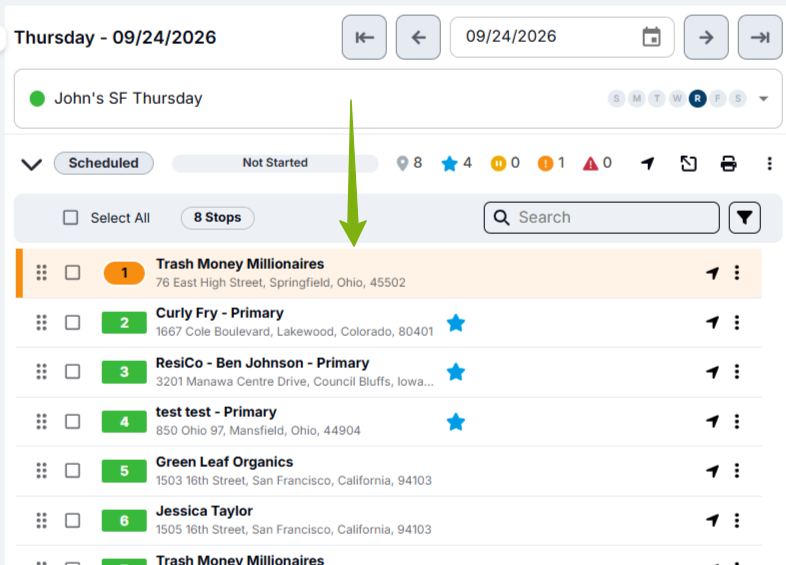Navigate to Jessica Taylor stop
Viewport: 786px width, 565px height.
(x=712, y=520)
